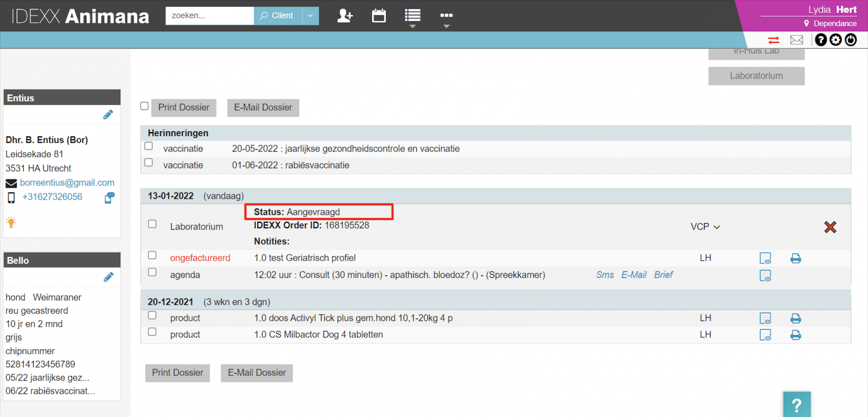Open the Sms link on the agenda entry

(x=605, y=275)
